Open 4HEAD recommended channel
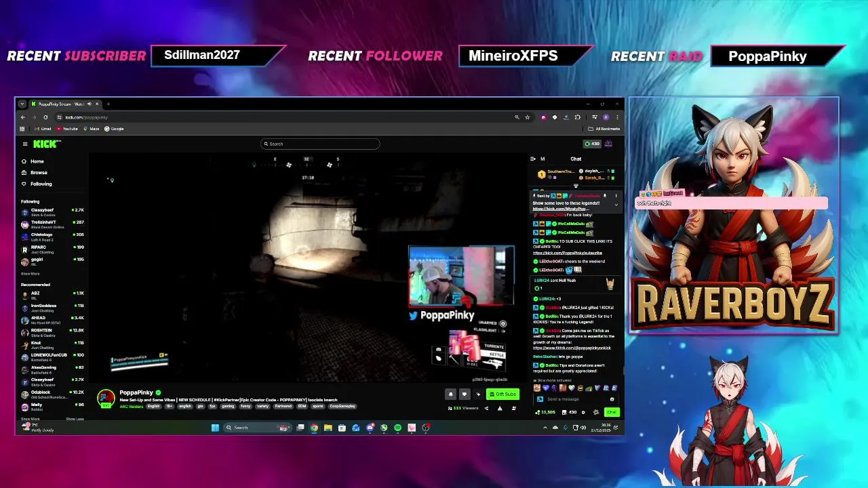868x488 pixels. coord(52,319)
